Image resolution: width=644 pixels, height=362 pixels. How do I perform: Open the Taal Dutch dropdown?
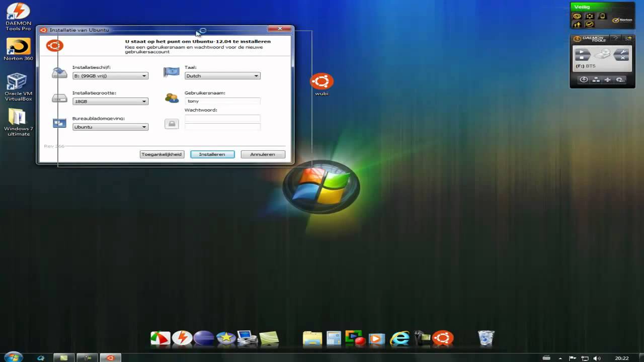coord(222,76)
